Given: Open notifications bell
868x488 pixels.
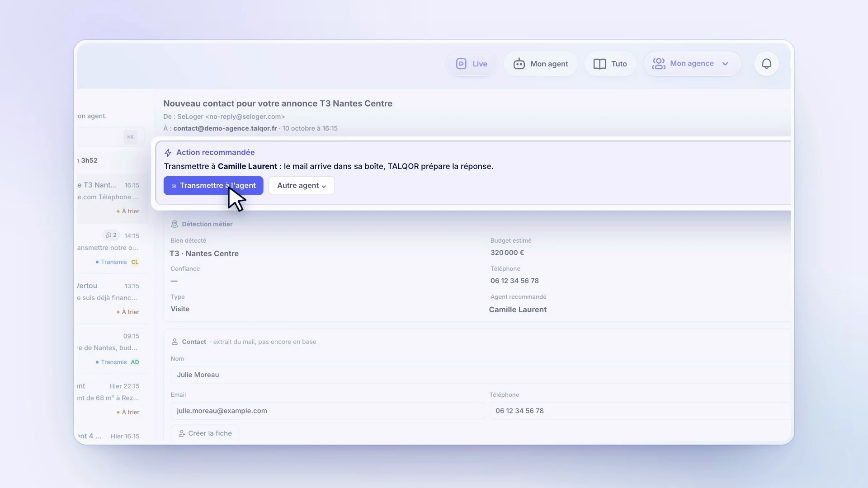Looking at the screenshot, I should 766,64.
